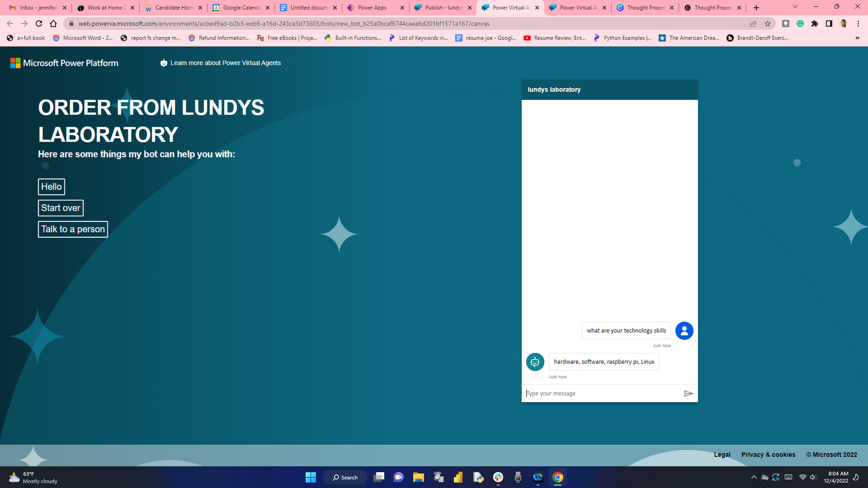Show more bookmarks with the double chevron
Screen dimensions: 868x488
(857, 38)
